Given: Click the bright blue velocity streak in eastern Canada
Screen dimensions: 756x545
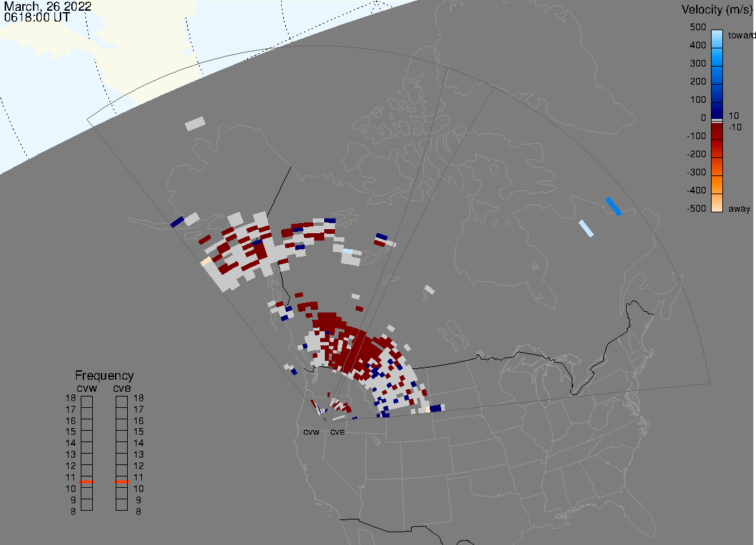Looking at the screenshot, I should [613, 206].
